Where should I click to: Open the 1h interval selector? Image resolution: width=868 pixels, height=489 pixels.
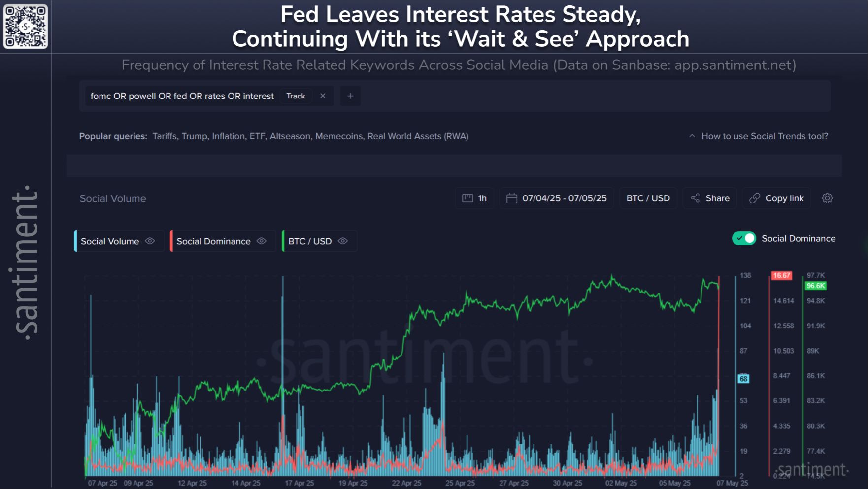click(x=474, y=198)
